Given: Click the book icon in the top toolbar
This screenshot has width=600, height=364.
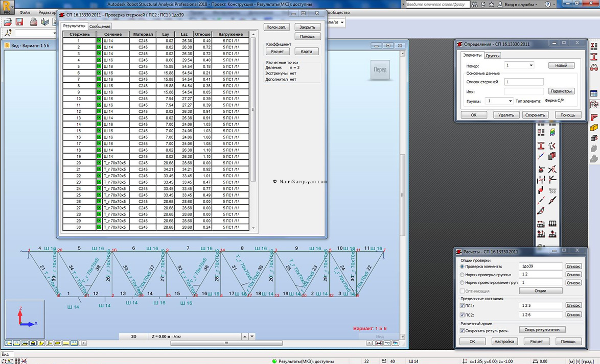Looking at the screenshot, I should (x=45, y=22).
